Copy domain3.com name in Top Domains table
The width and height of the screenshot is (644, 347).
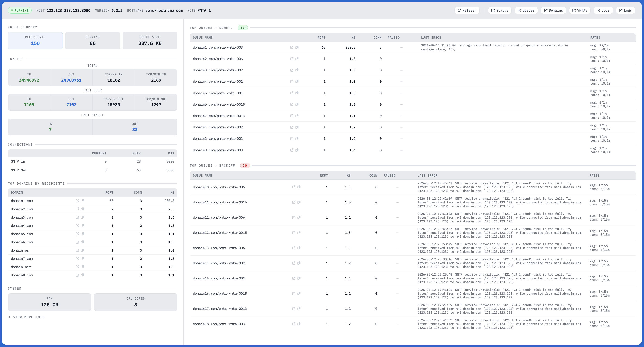[82, 217]
